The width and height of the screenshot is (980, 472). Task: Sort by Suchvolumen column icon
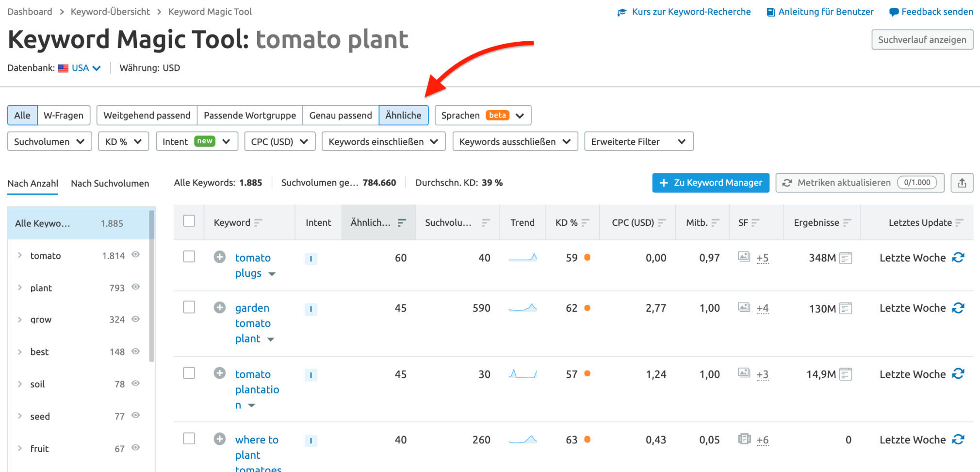(486, 222)
